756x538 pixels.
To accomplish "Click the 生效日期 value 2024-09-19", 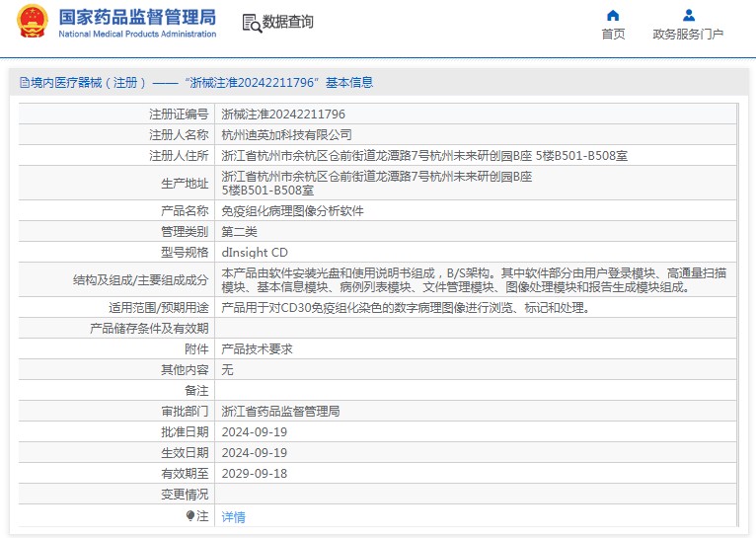I will pos(254,453).
